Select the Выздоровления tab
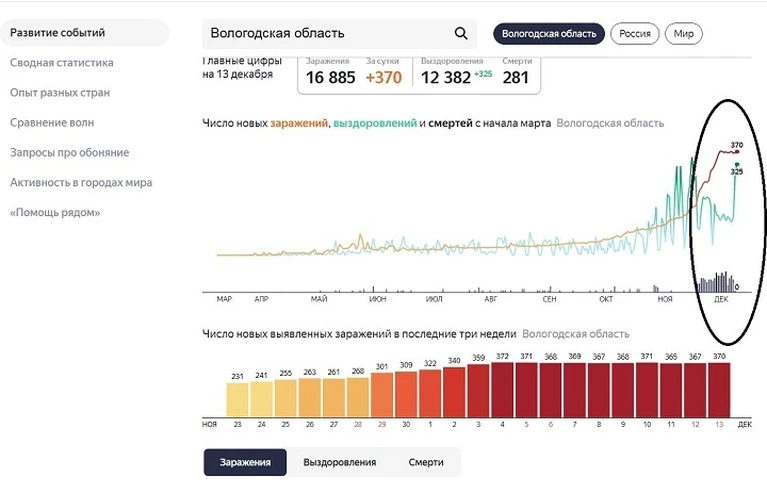 [339, 462]
